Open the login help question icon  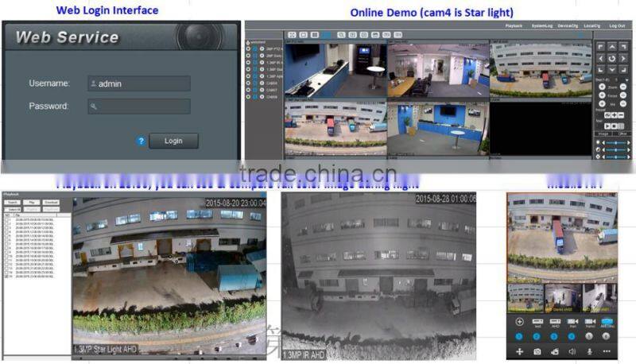141,141
